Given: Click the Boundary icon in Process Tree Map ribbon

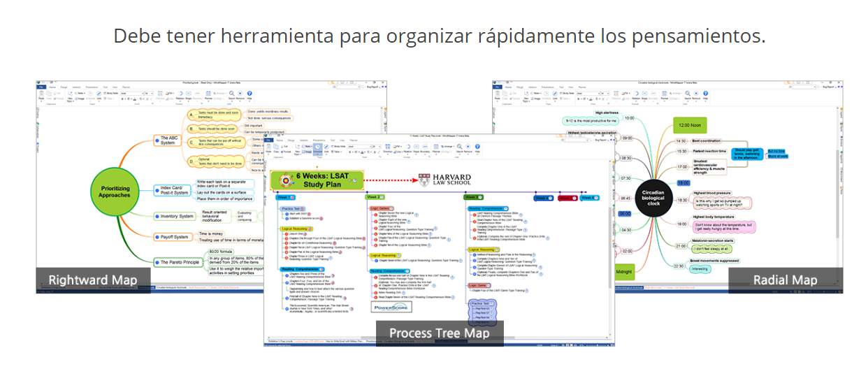Looking at the screenshot, I should click(425, 147).
